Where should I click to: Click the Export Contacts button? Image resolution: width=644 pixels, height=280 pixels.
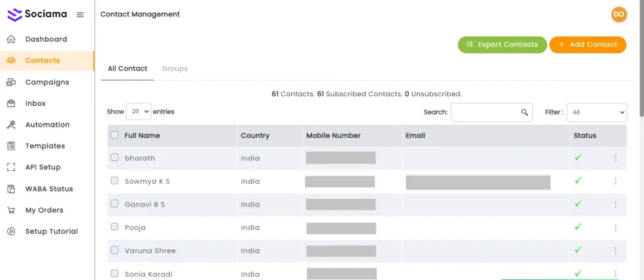pos(502,45)
